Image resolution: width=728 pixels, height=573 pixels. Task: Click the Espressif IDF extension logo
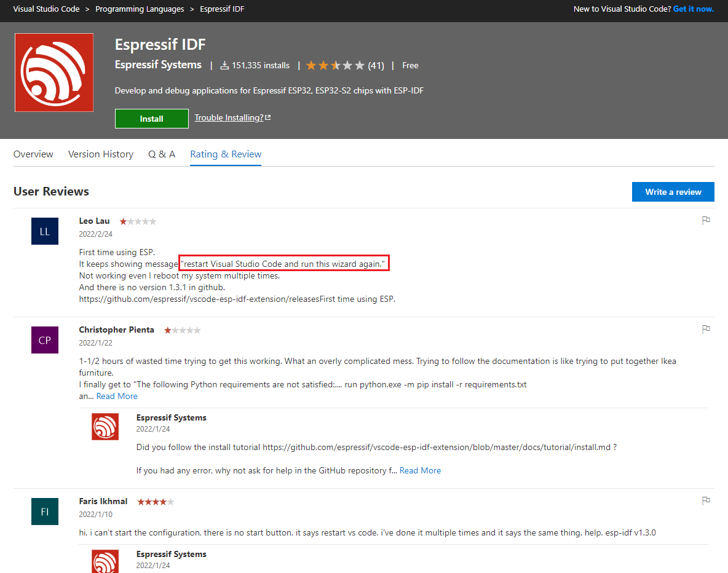54,73
